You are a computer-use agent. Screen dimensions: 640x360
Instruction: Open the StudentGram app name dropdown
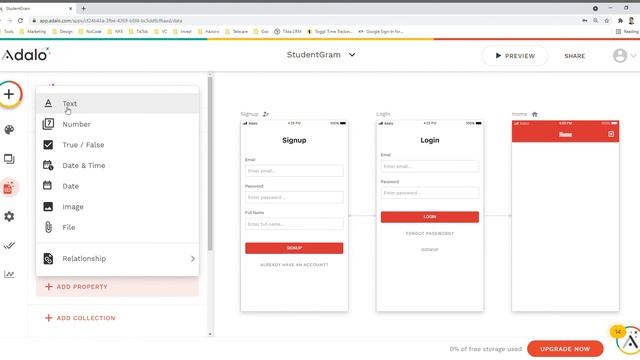pos(321,55)
